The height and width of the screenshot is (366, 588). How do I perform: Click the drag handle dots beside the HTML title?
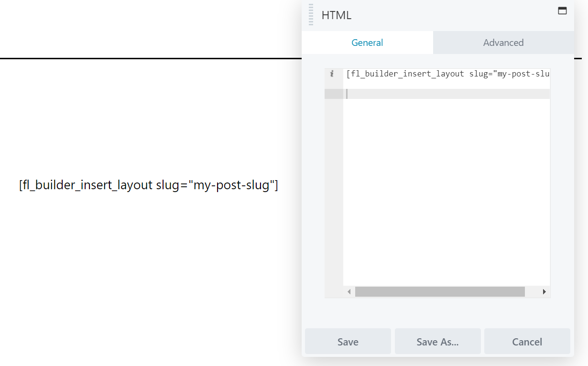(x=311, y=15)
